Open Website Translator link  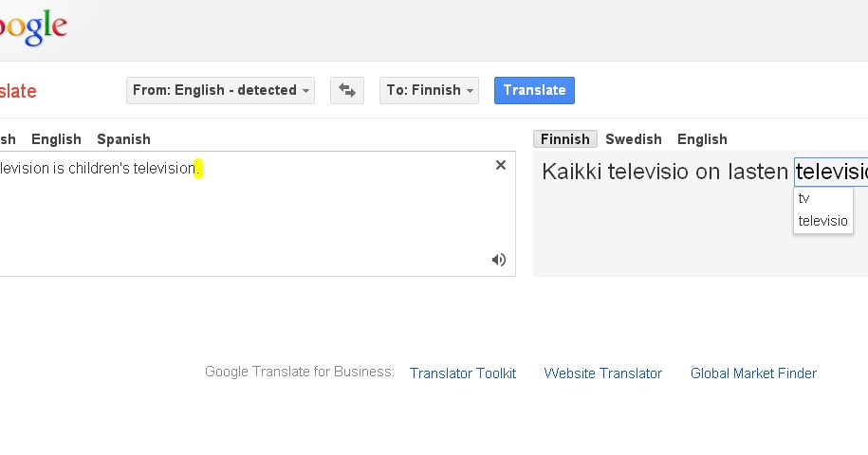tap(602, 373)
